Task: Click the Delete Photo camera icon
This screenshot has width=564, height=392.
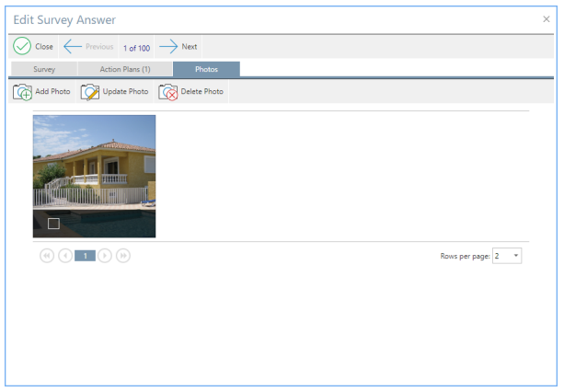Action: (x=168, y=92)
